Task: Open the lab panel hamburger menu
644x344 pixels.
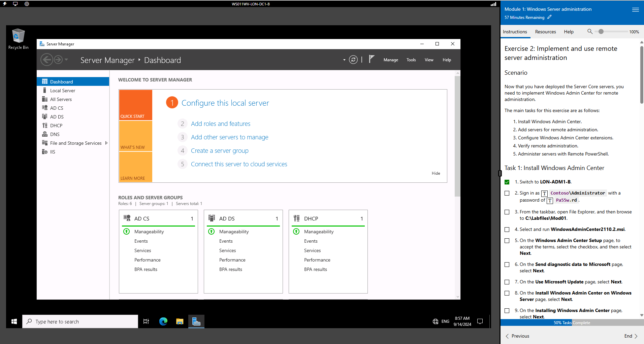Action: click(x=636, y=10)
